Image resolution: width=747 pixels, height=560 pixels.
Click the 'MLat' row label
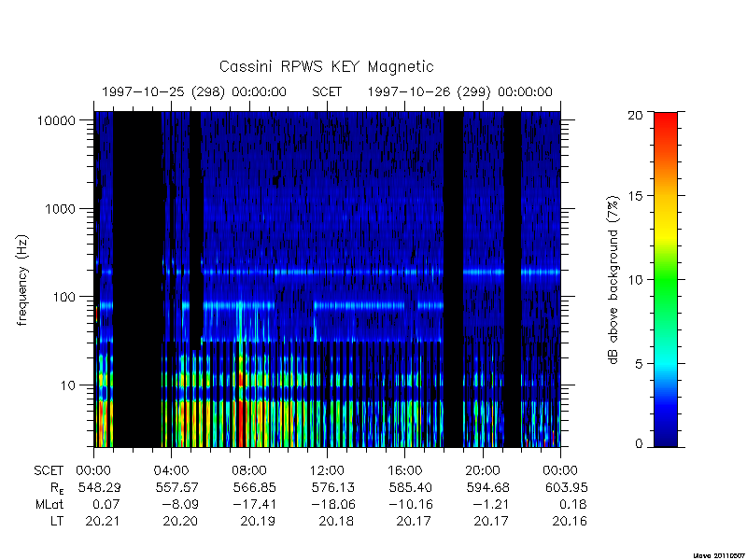(49, 504)
